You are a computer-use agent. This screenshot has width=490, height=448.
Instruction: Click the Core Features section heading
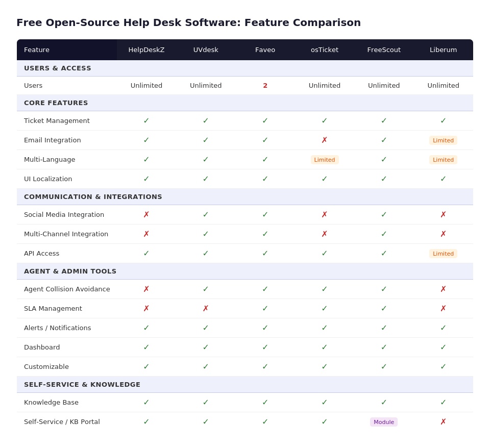[x=56, y=103]
